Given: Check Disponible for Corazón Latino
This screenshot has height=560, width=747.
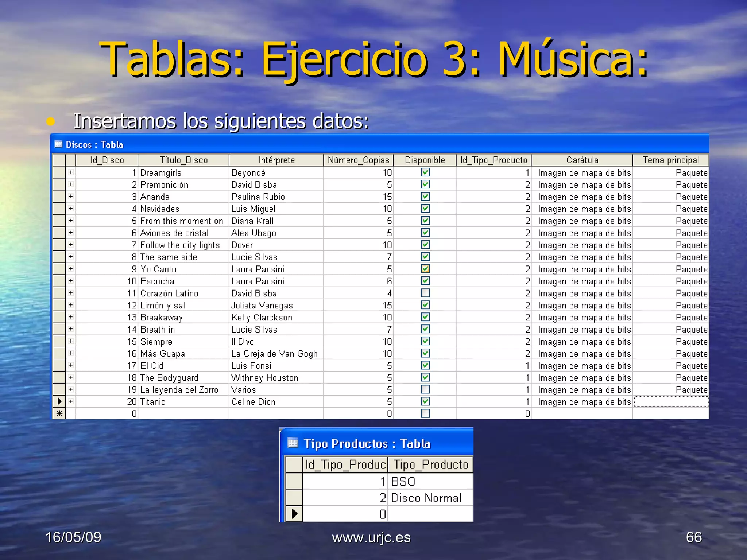Looking at the screenshot, I should [x=425, y=293].
